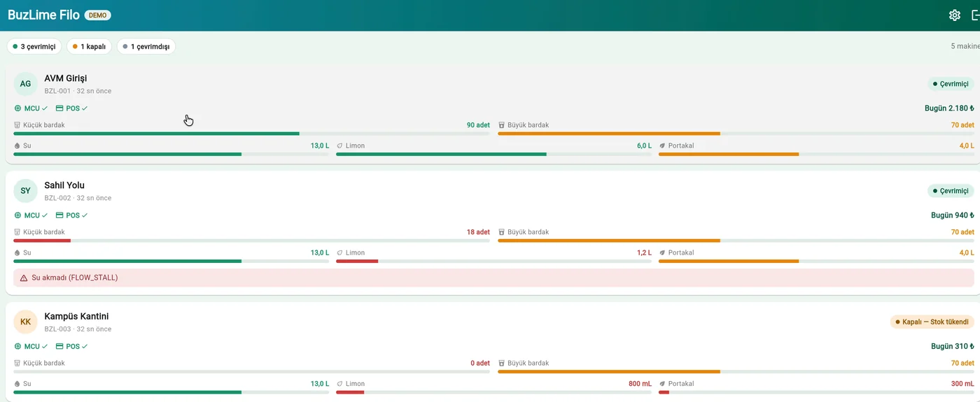Image resolution: width=980 pixels, height=402 pixels.
Task: Open the AVM Girişi machine name
Action: pos(66,78)
